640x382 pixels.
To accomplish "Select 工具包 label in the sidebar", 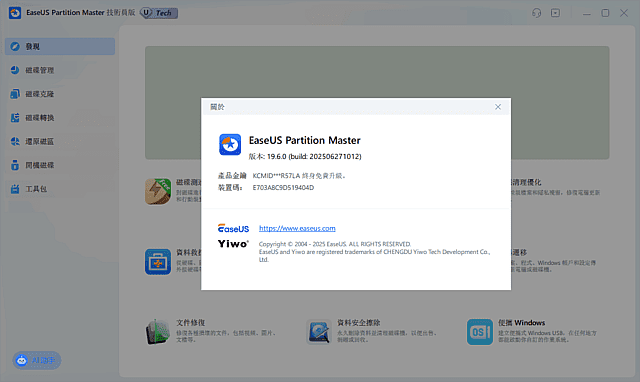I will [x=36, y=189].
